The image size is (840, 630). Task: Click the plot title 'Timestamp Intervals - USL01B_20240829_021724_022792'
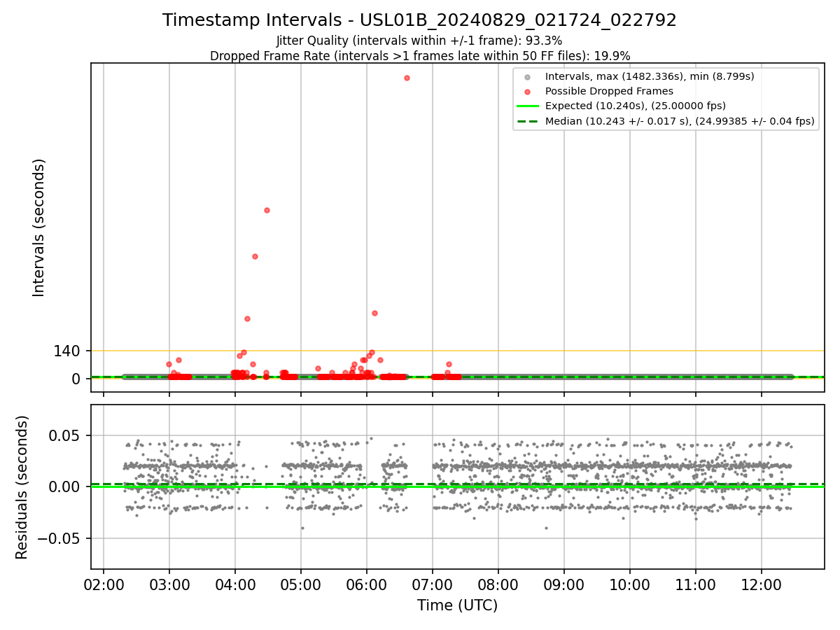click(x=419, y=20)
